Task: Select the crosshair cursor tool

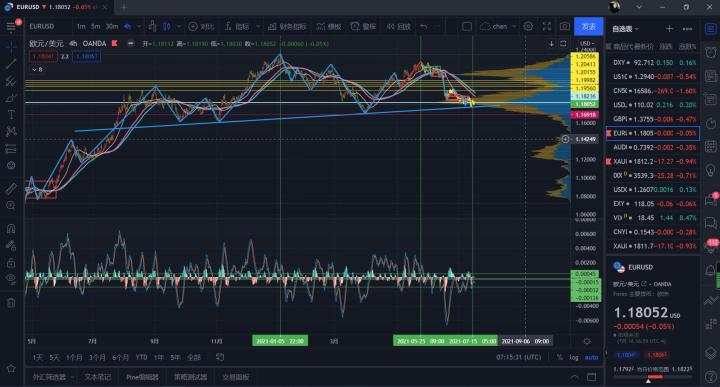Action: (x=11, y=46)
